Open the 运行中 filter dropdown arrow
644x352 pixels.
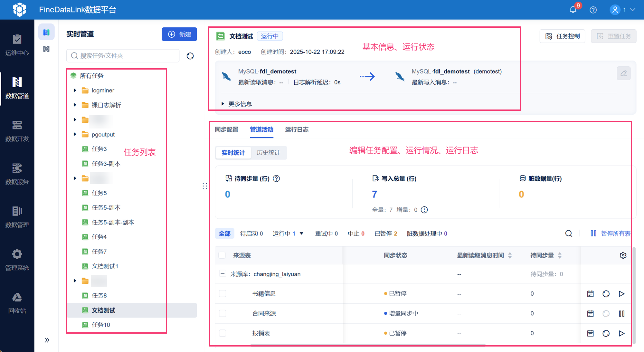(x=302, y=233)
